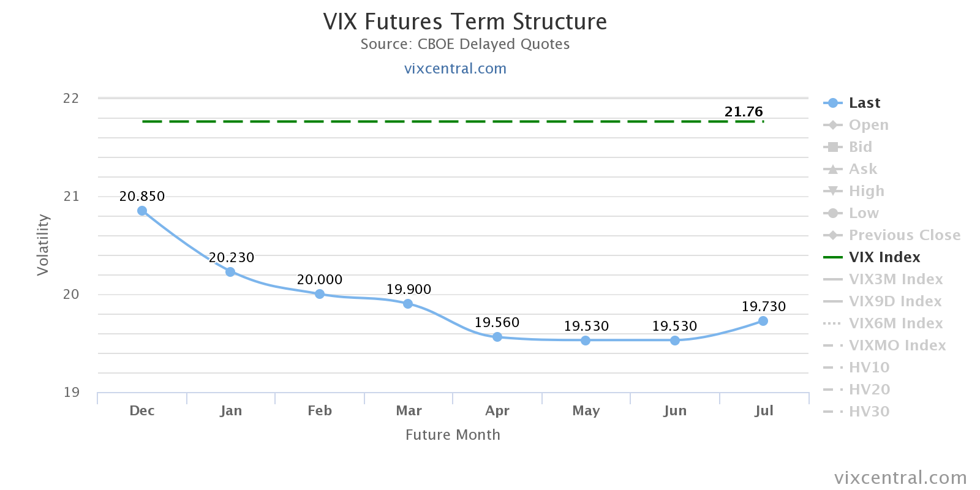
Task: Click the Dec data point at 20.850
Action: pyautogui.click(x=142, y=211)
